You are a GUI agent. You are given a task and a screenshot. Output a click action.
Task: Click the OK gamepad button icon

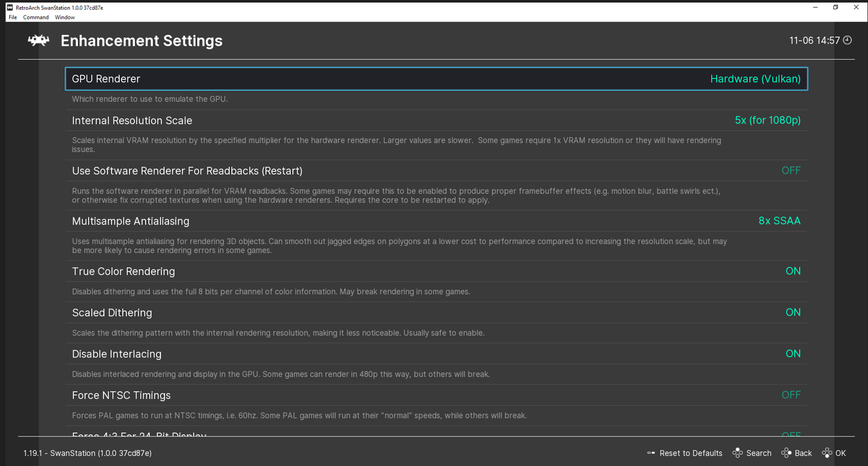point(827,453)
